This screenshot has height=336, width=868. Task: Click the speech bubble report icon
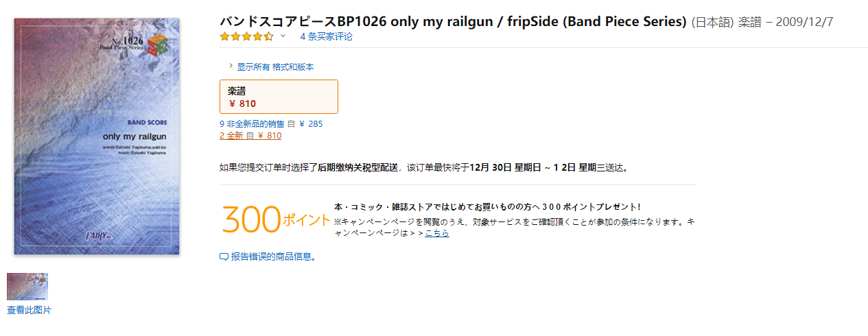tap(224, 257)
